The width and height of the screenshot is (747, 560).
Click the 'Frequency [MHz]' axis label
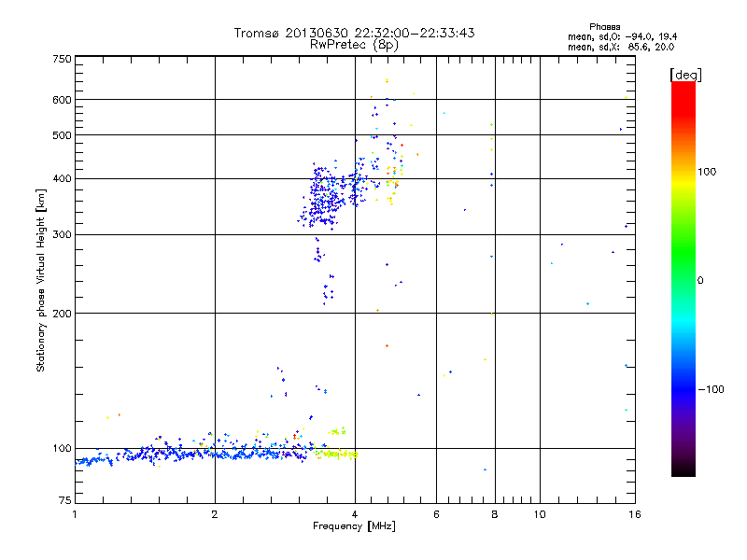click(354, 526)
